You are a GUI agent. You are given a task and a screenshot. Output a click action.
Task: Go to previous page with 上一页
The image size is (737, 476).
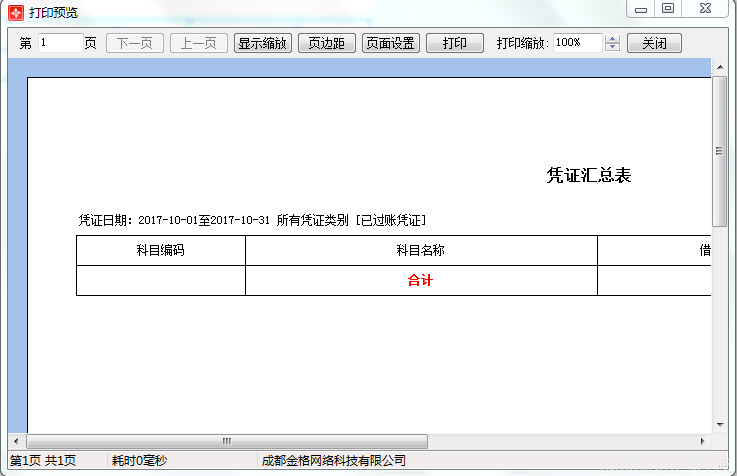pyautogui.click(x=199, y=44)
